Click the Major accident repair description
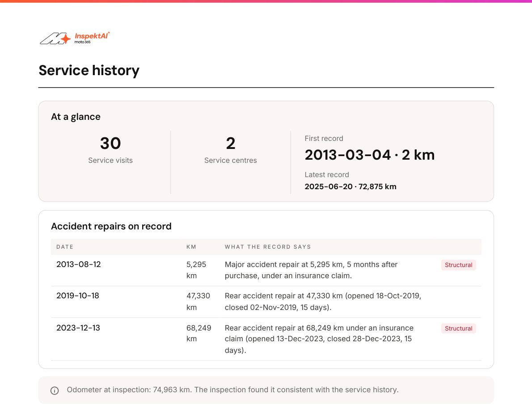The width and height of the screenshot is (532, 407). click(311, 270)
